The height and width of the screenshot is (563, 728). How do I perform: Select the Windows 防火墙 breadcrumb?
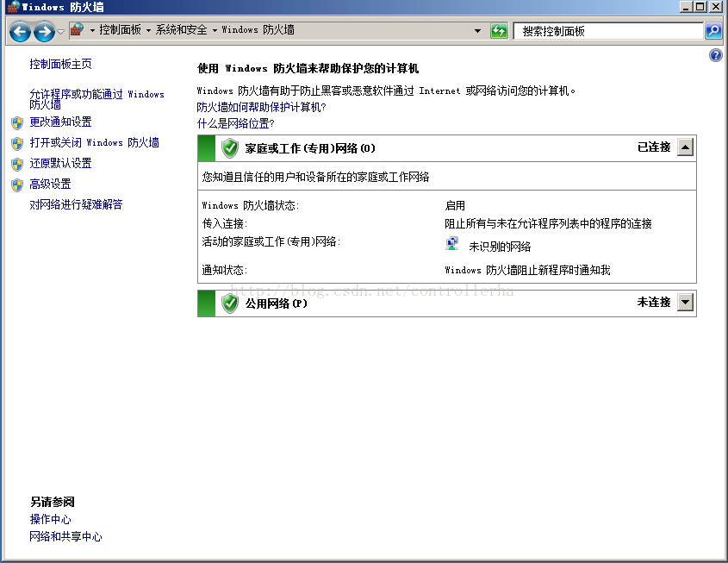tap(258, 29)
